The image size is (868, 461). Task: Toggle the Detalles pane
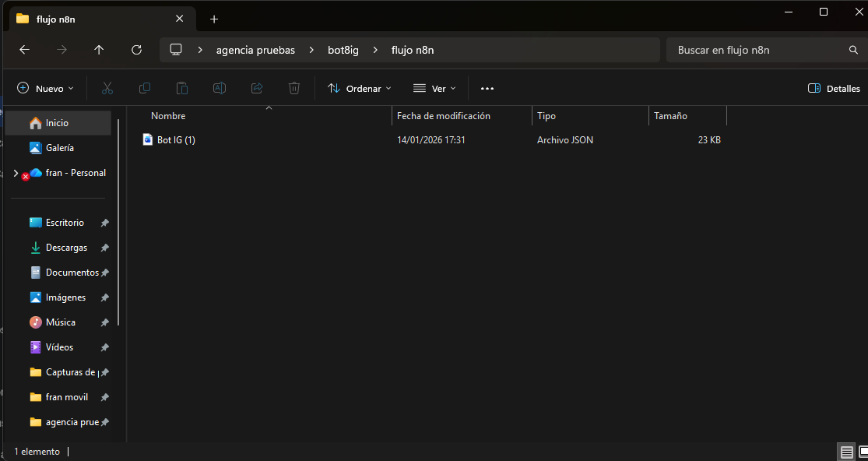pyautogui.click(x=834, y=89)
